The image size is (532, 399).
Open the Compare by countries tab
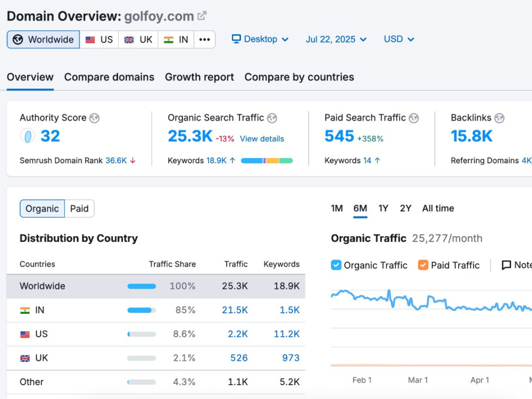tap(299, 77)
